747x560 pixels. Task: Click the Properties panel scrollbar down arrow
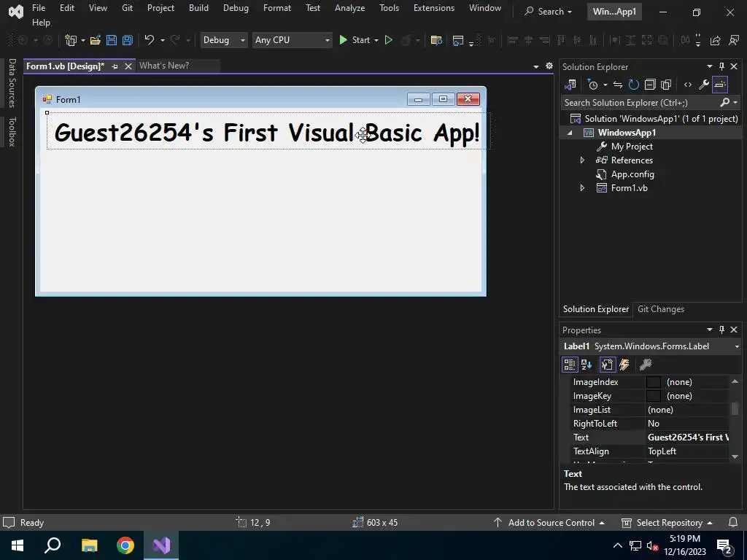735,456
